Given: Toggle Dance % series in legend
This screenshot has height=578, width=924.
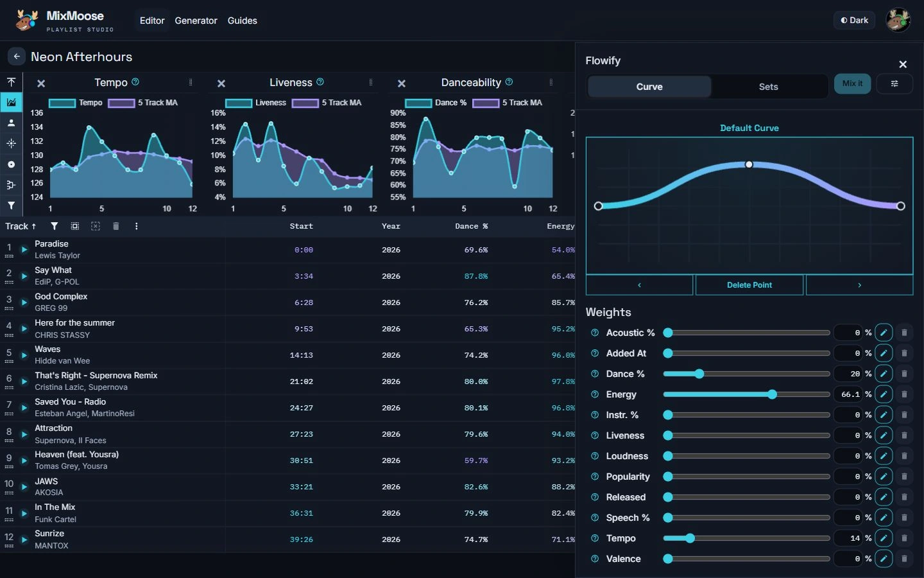Looking at the screenshot, I should tap(436, 103).
